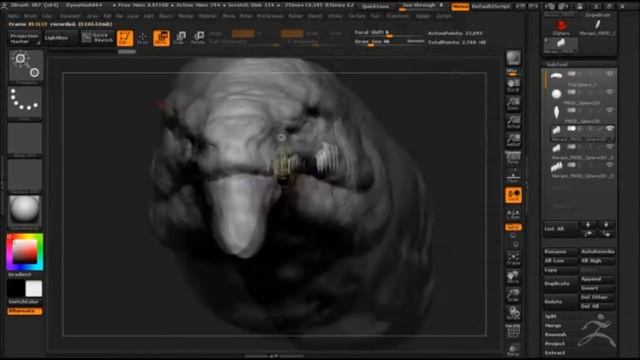
Task: Click the AAHalf view icon
Action: click(x=513, y=139)
